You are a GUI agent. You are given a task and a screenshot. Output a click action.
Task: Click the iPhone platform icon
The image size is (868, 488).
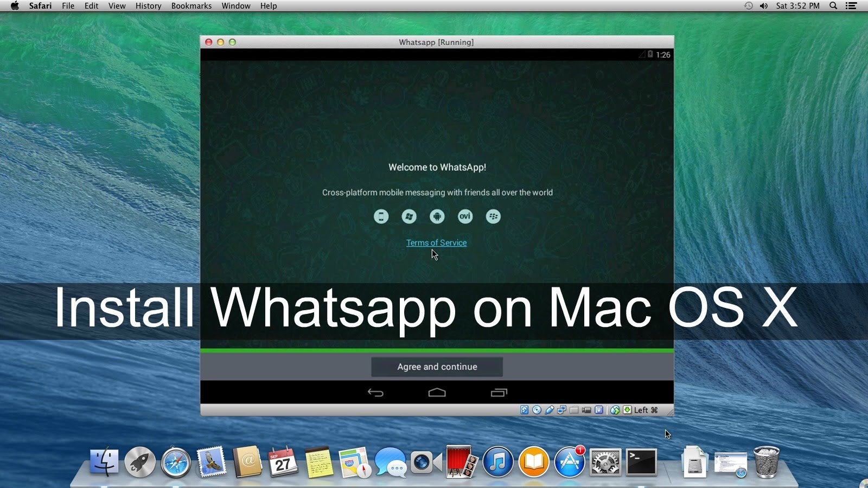[x=381, y=216]
